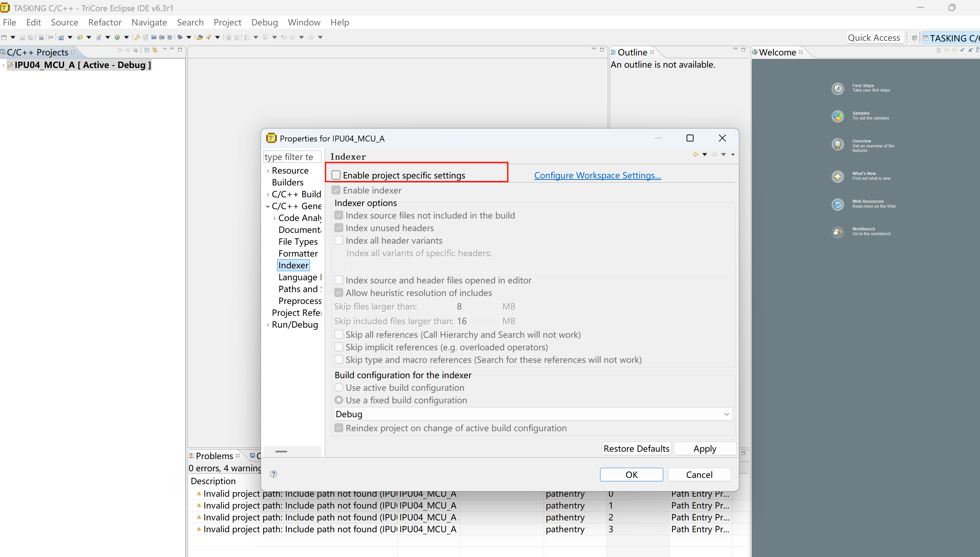Switch to the Problems tab
This screenshot has width=980, height=557.
pyautogui.click(x=214, y=456)
